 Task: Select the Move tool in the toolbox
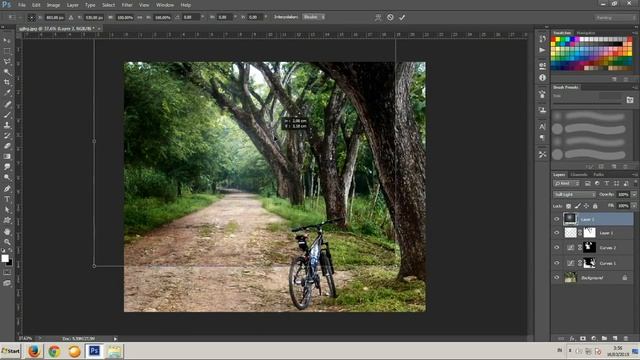pyautogui.click(x=7, y=40)
